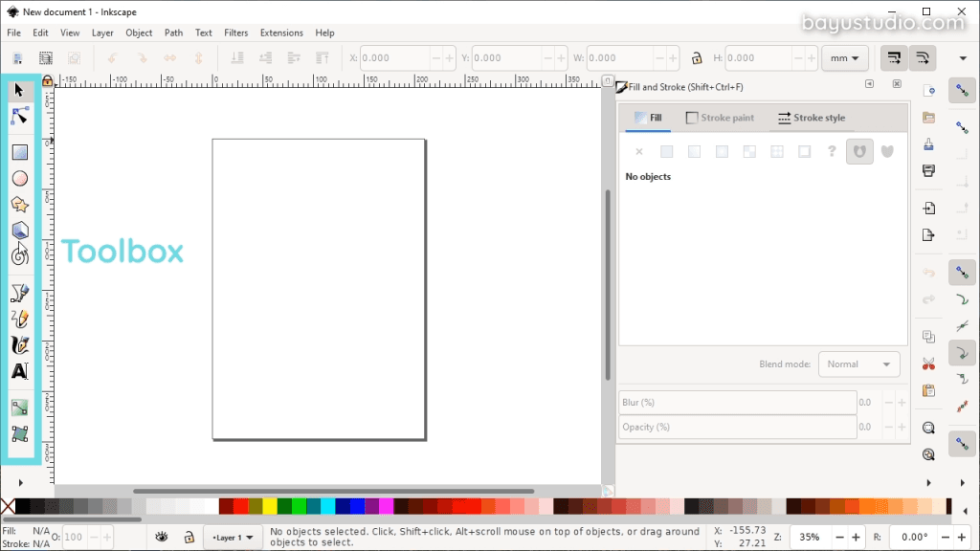Select the 3D box tool
This screenshot has height=551, width=980.
(x=19, y=231)
